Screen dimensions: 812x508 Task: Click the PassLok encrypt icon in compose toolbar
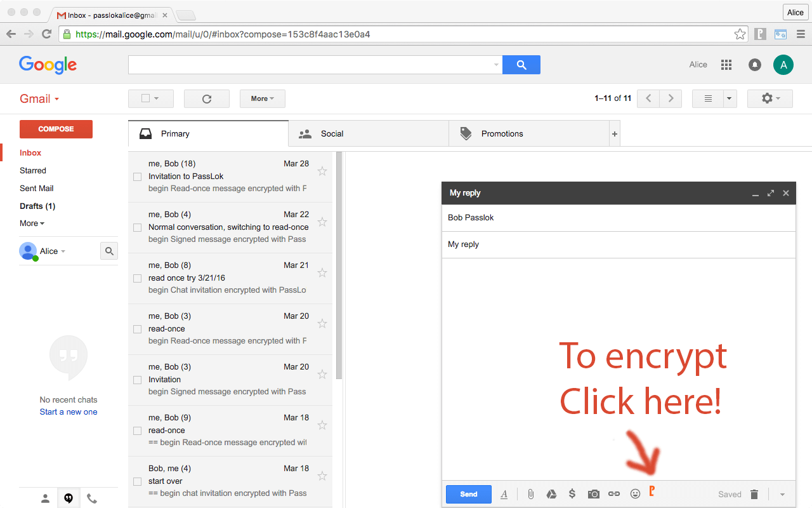pos(652,491)
